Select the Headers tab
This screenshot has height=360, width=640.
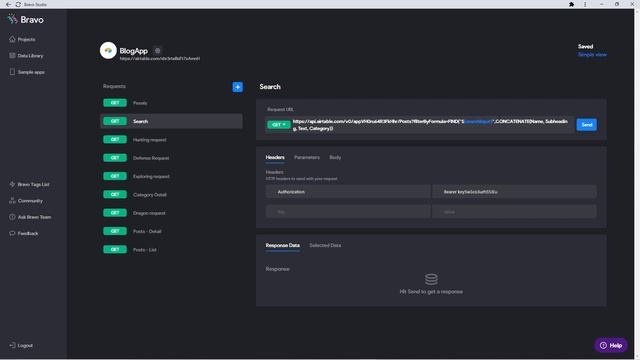tap(275, 157)
